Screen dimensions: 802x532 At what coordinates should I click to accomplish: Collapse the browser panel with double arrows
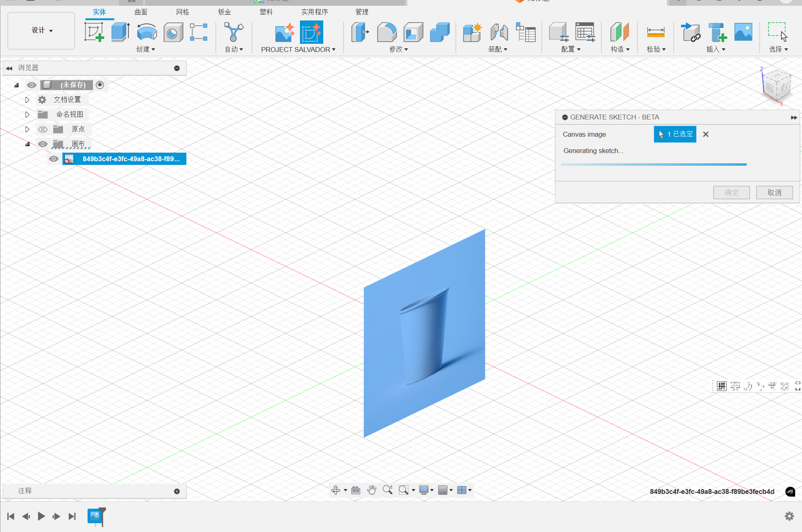9,68
